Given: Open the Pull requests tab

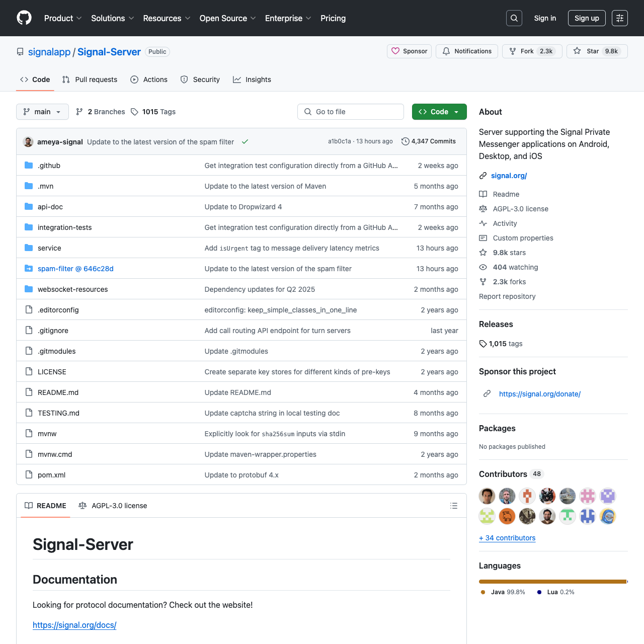Looking at the screenshot, I should 90,79.
